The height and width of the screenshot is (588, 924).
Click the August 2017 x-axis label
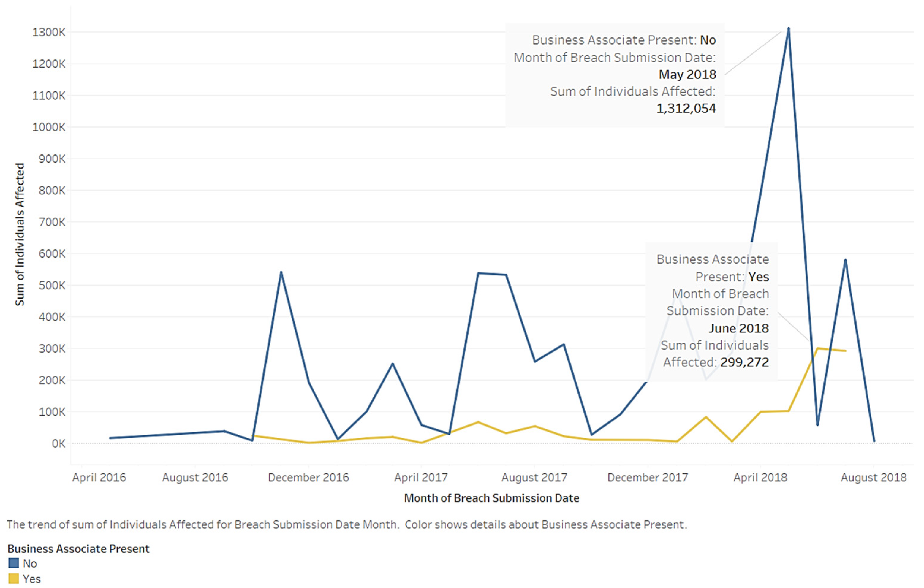[x=534, y=477]
